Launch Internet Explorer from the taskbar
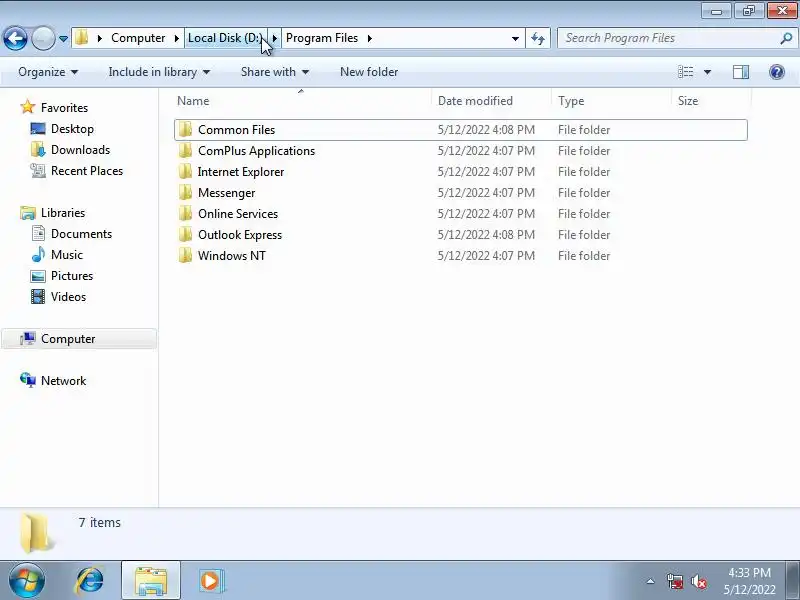The image size is (800, 600). pos(90,581)
